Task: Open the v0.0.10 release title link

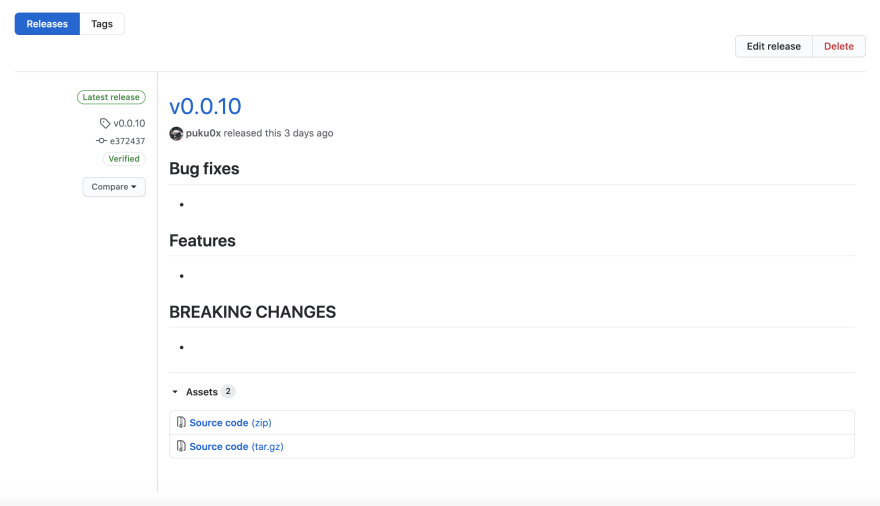Action: point(205,106)
